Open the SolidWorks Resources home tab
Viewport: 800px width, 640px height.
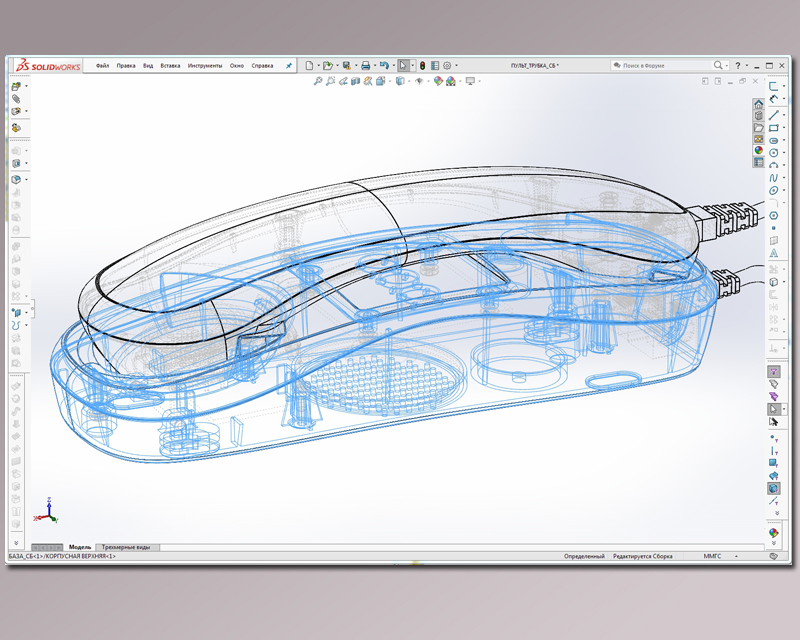click(759, 104)
